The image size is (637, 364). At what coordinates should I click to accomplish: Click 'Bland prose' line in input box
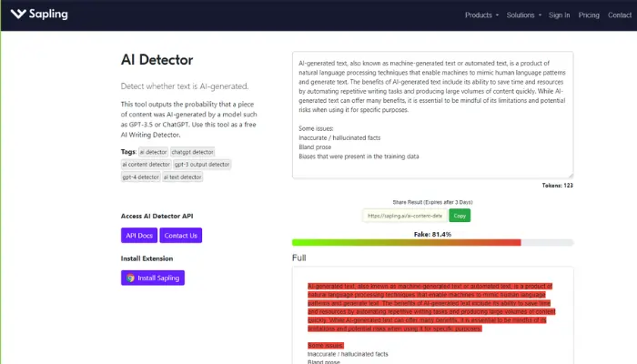[315, 147]
